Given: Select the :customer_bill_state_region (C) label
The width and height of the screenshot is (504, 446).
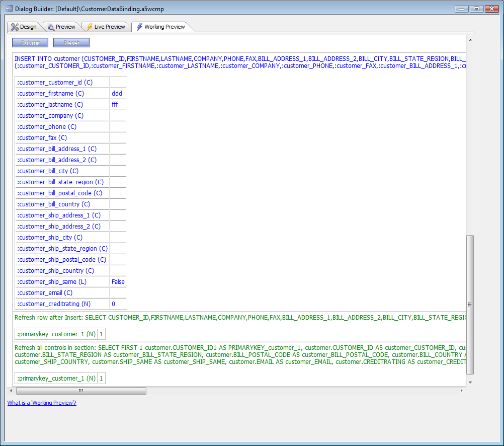Looking at the screenshot, I should pos(60,182).
